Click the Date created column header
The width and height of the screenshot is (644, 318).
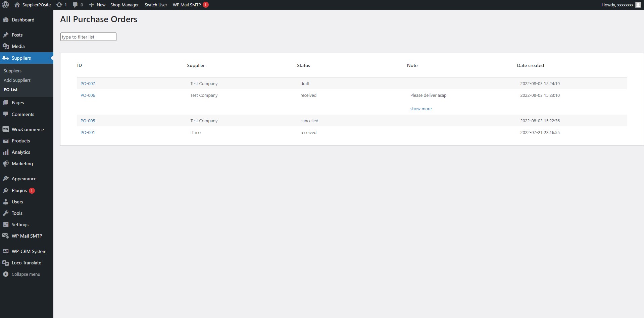[530, 65]
